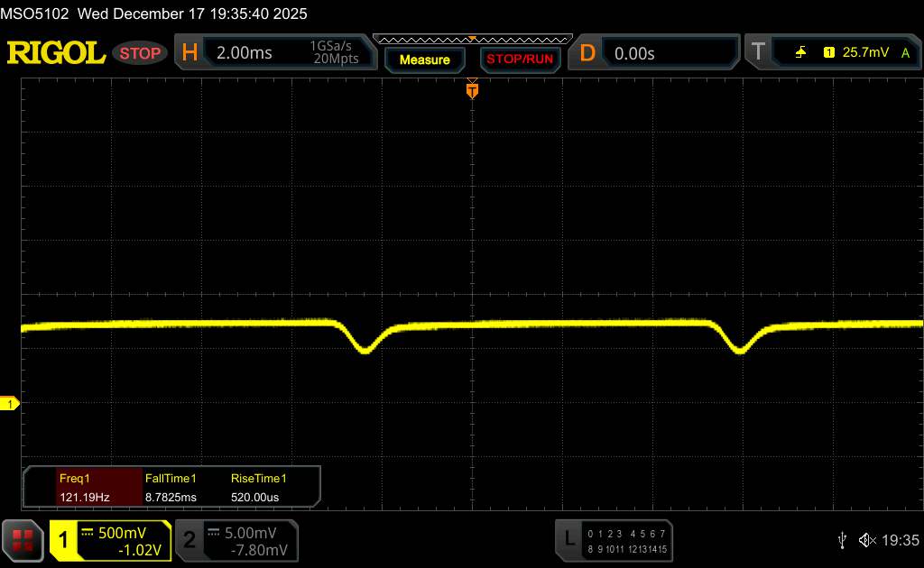Open the red function navigation grid icon

tap(24, 540)
